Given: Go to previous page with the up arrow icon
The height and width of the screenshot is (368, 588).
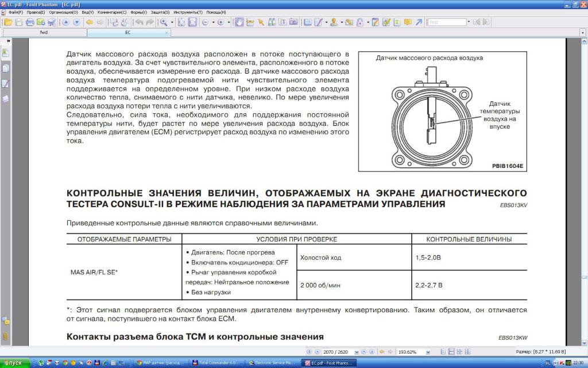Looking at the screenshot, I should tap(65, 22).
